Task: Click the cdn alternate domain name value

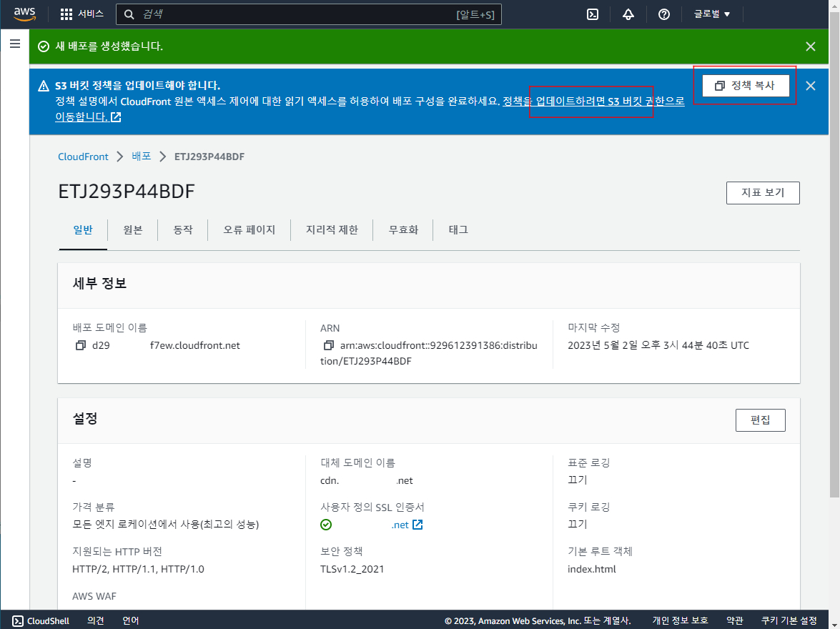Action: click(367, 480)
